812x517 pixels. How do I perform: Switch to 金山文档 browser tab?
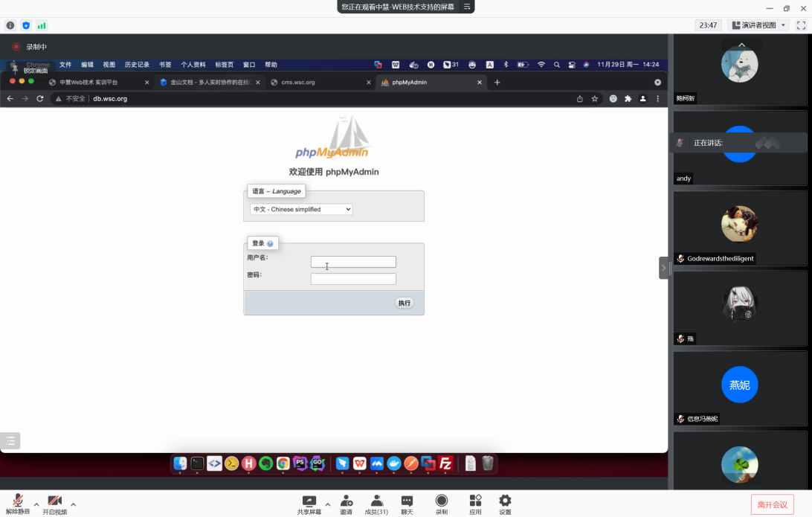pos(209,83)
